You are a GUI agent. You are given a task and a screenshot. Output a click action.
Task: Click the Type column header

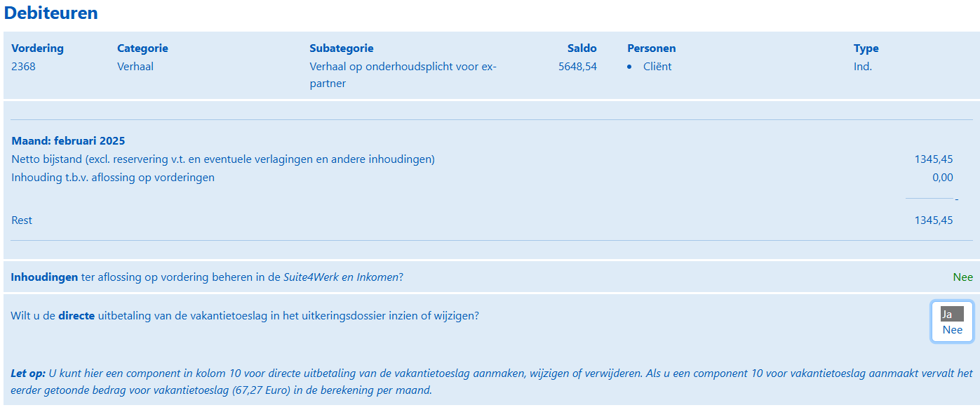pyautogui.click(x=866, y=48)
